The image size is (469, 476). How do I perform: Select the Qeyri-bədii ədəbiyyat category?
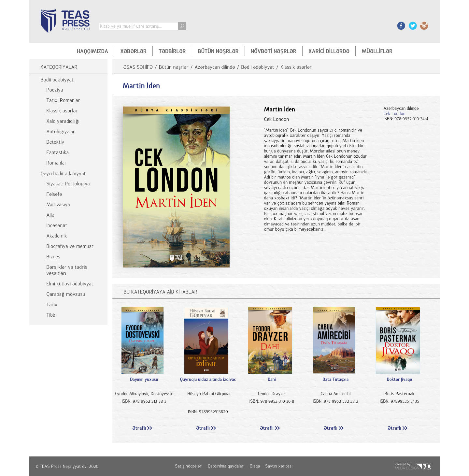click(x=63, y=174)
